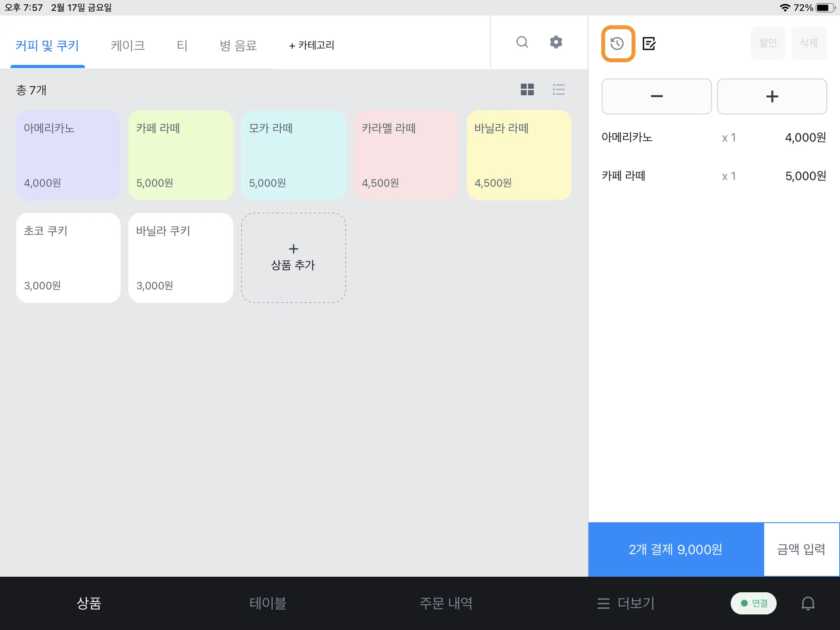Toggle the 연결 connection status pill
Image resolution: width=840 pixels, height=630 pixels.
pyautogui.click(x=753, y=603)
